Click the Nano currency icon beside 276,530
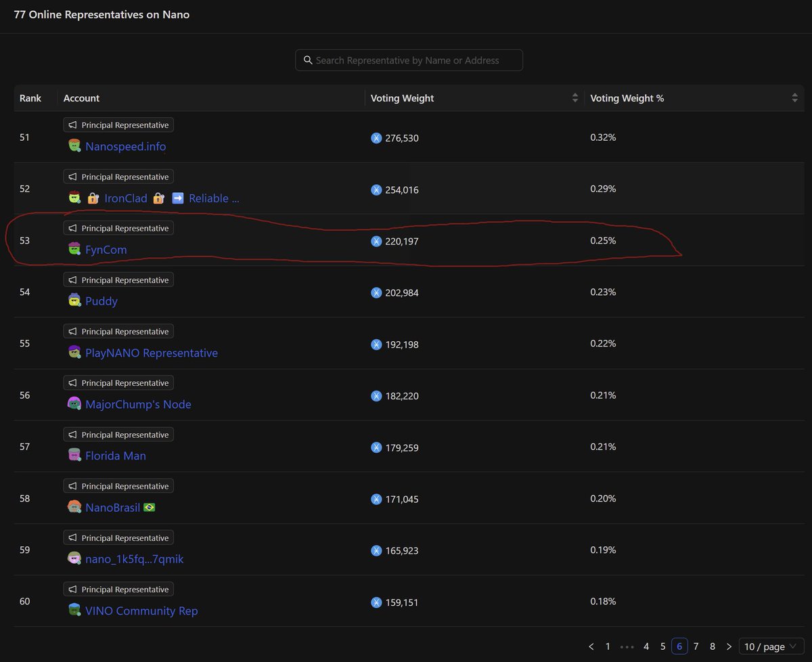This screenshot has height=662, width=812. [377, 138]
